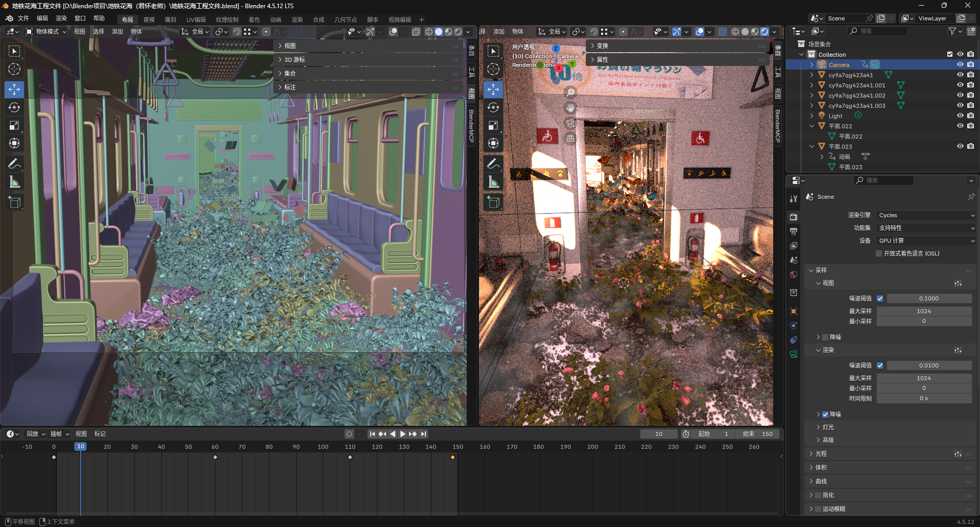Open the 物体模式 mode dropdown

(46, 32)
